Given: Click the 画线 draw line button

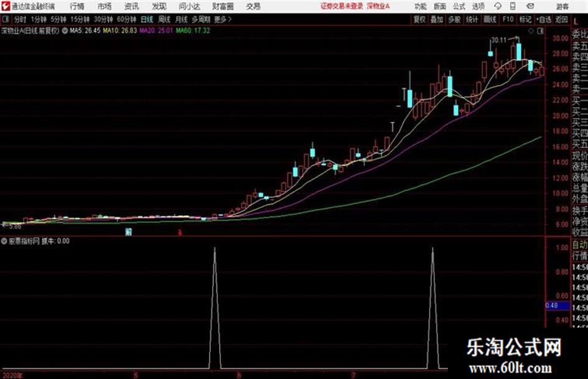Looking at the screenshot, I should (490, 19).
